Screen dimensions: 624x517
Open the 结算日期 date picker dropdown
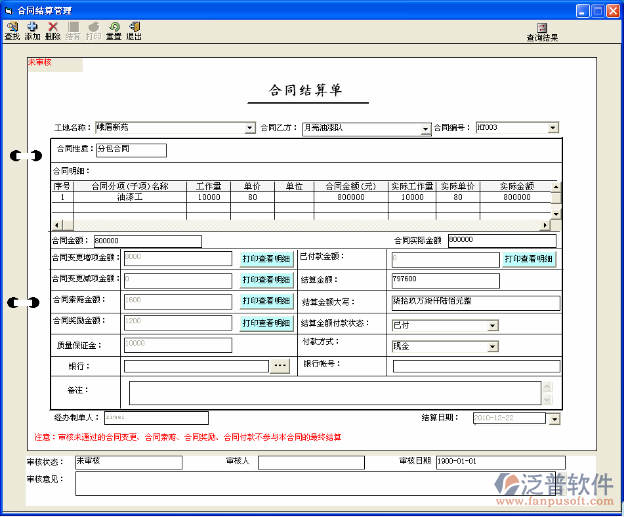(x=552, y=418)
